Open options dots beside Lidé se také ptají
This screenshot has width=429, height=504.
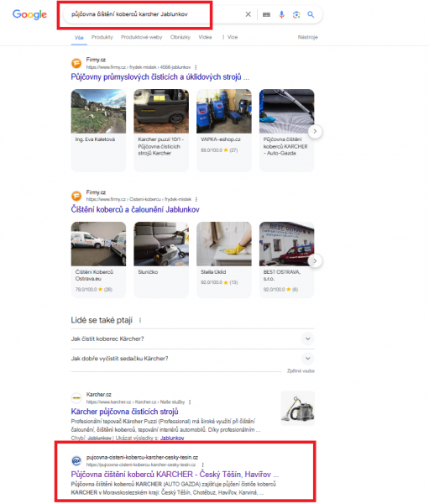pos(140,321)
